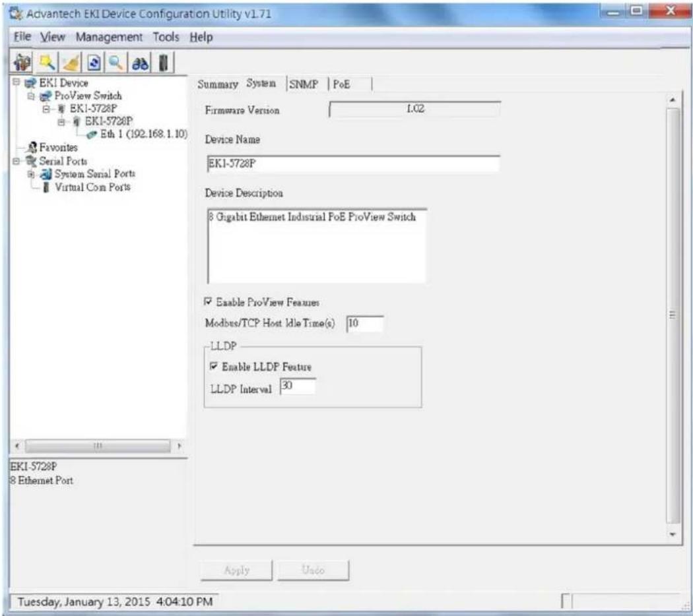Switch to the Summary tab
Image resolution: width=693 pixels, height=616 pixels.
[x=218, y=84]
